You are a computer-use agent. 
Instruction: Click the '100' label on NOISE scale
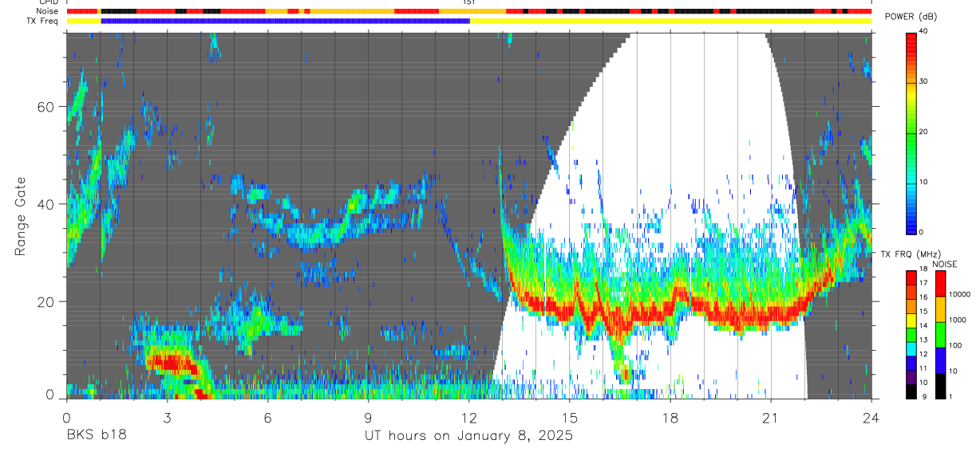pyautogui.click(x=956, y=345)
